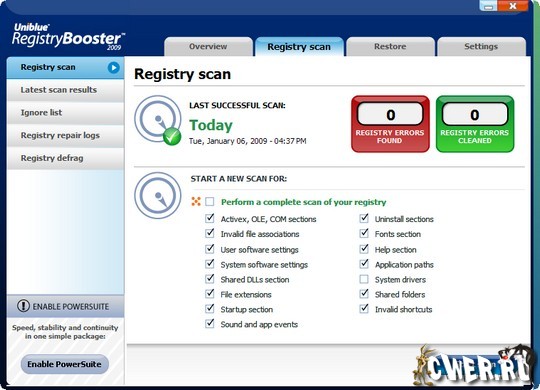Uncheck Help section option
The image size is (540, 390).
364,249
